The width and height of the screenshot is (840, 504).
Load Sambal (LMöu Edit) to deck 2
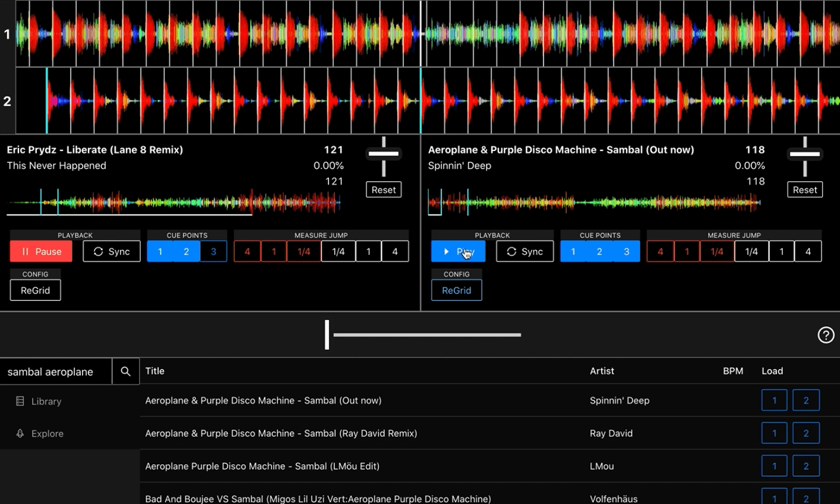pos(806,466)
